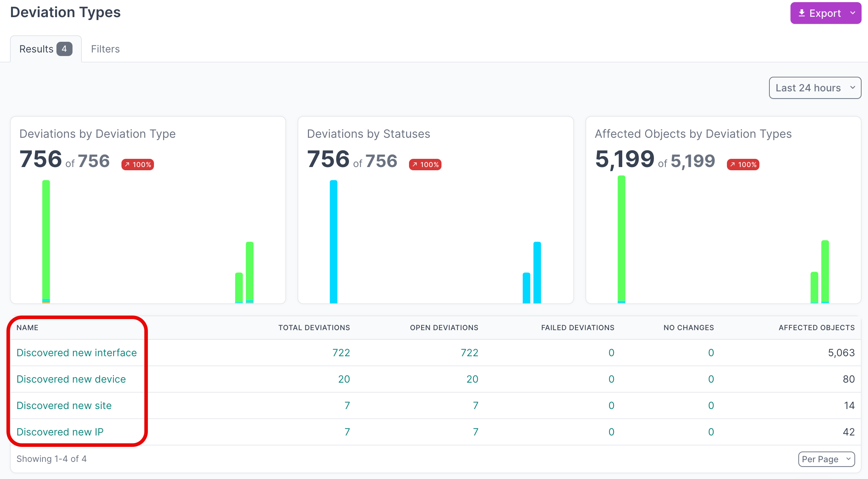Sort by Affected Objects column header
868x479 pixels.
(816, 328)
